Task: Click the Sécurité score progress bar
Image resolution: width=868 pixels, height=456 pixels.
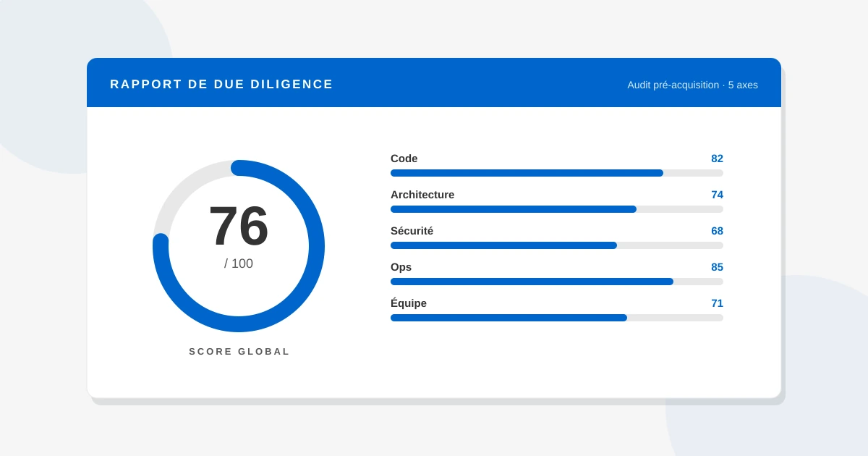Action: coord(557,245)
